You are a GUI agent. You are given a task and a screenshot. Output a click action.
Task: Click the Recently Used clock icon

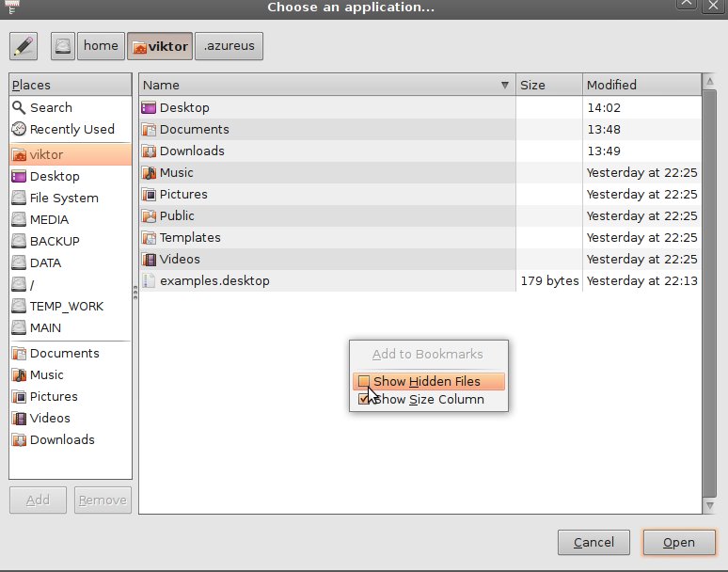(x=19, y=129)
